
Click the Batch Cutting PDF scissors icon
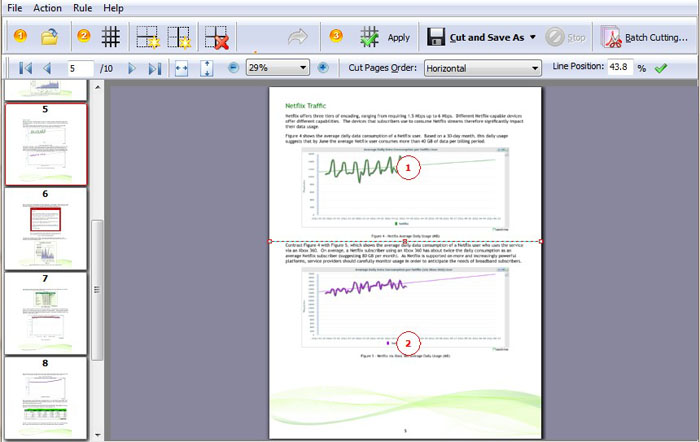(611, 37)
